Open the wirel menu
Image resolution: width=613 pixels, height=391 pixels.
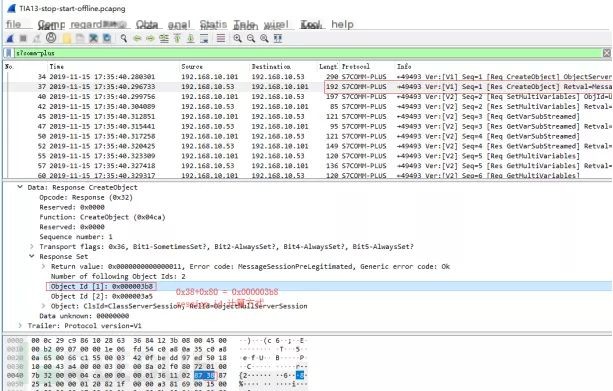click(x=276, y=24)
